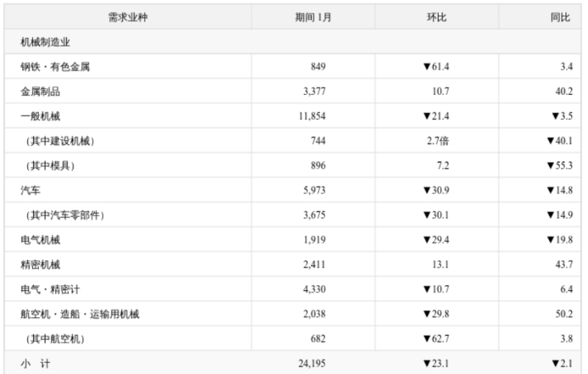Select the 小 计 subtotal row label

point(35,364)
